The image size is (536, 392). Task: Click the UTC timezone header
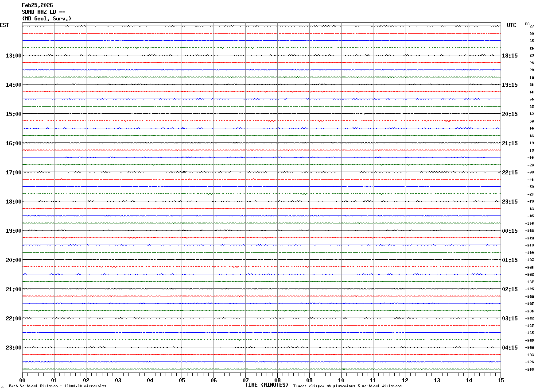pyautogui.click(x=512, y=25)
